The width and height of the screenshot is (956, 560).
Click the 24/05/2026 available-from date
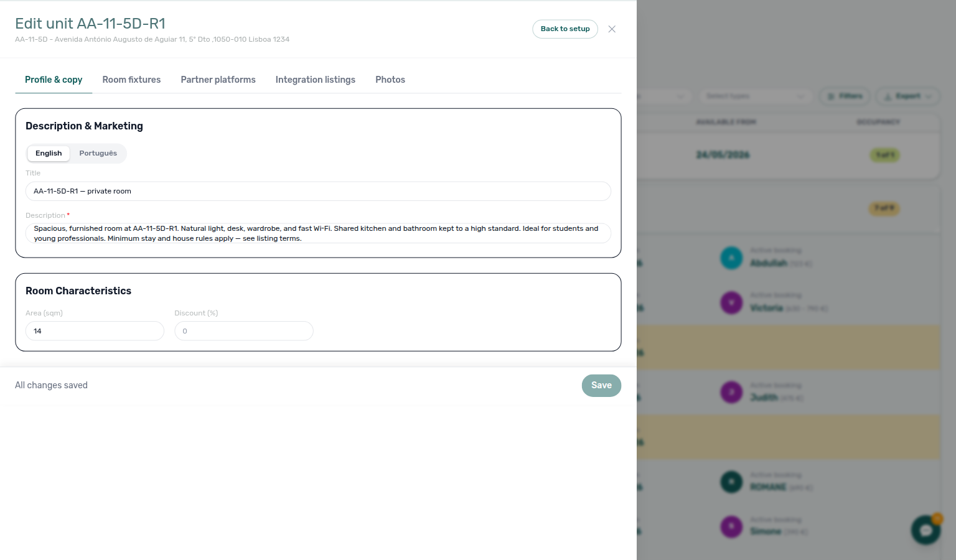[x=723, y=155]
